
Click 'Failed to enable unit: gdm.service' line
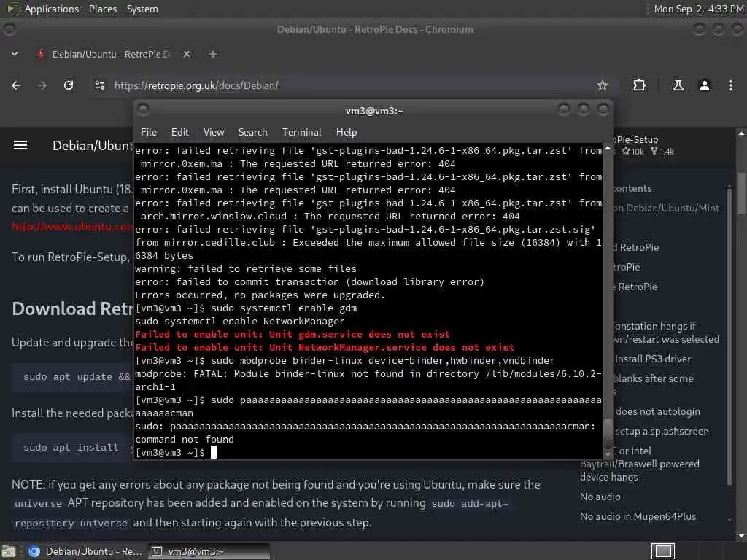[x=292, y=334]
